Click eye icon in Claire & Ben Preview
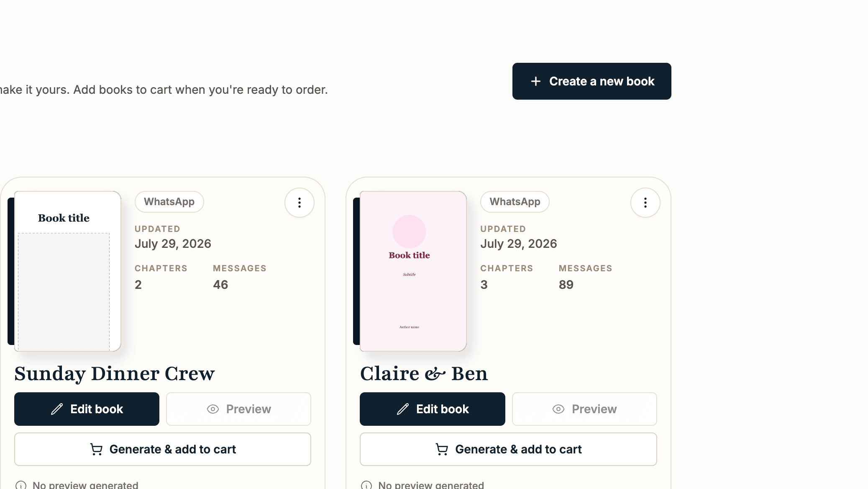 pos(558,409)
